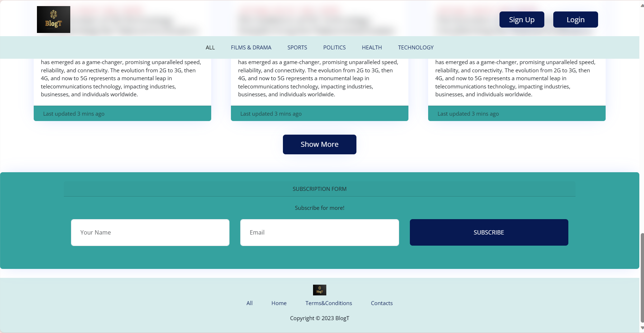Viewport: 644px width, 333px height.
Task: Click the small BlogT footer logo
Action: pos(319,290)
